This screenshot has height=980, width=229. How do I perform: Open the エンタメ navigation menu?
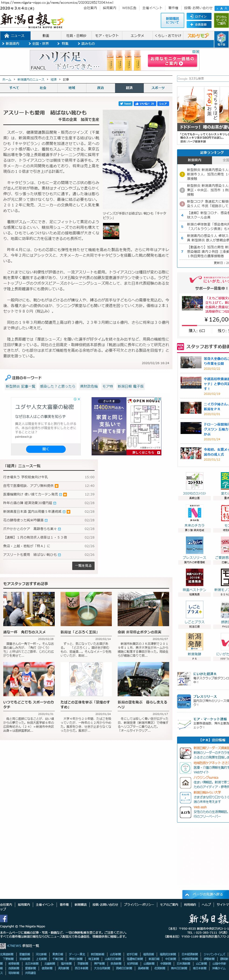(137, 36)
